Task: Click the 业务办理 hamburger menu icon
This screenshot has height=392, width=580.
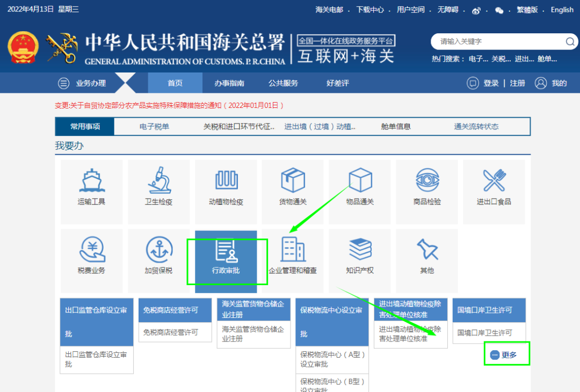Action: click(x=63, y=83)
